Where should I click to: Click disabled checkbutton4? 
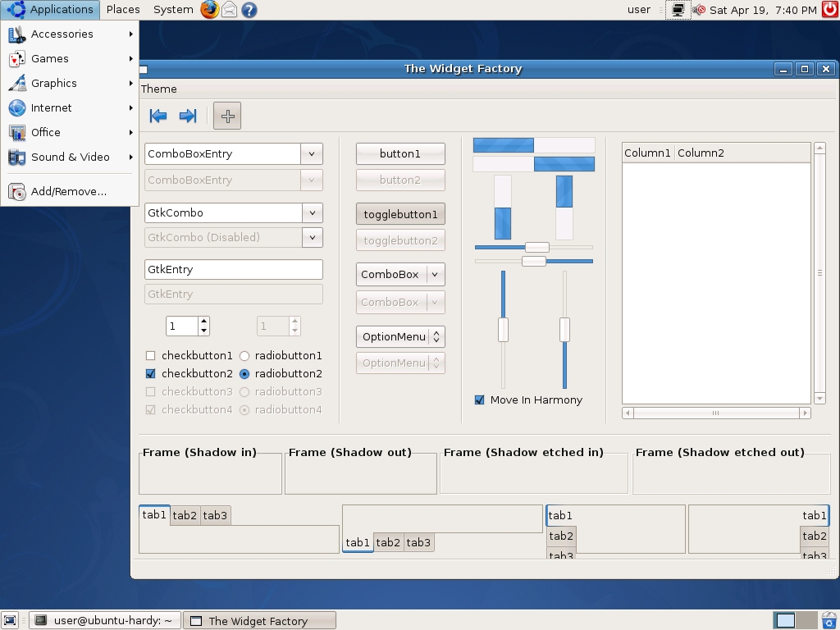(151, 410)
